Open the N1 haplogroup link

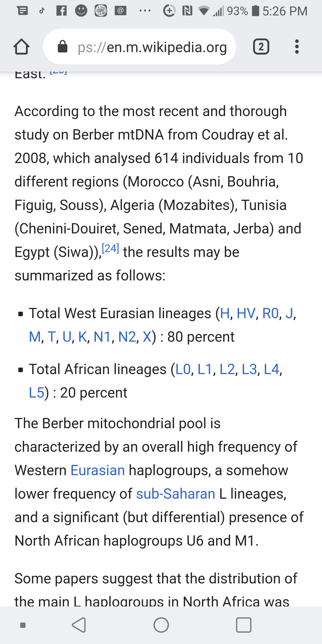click(x=102, y=337)
